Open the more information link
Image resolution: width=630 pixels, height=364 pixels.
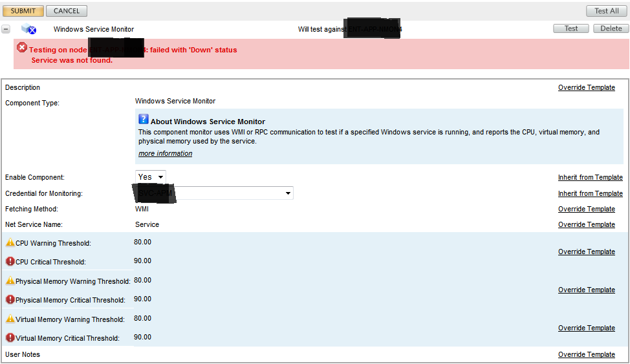(x=165, y=153)
